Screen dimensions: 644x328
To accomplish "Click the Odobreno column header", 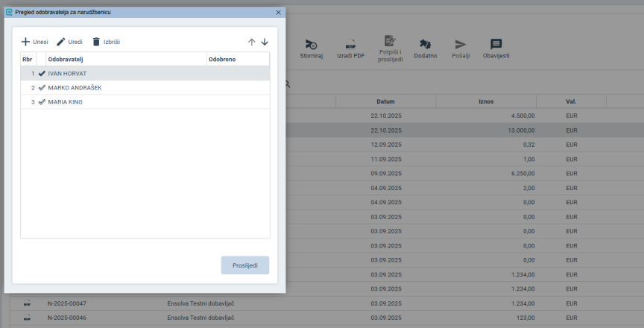I will (x=222, y=58).
